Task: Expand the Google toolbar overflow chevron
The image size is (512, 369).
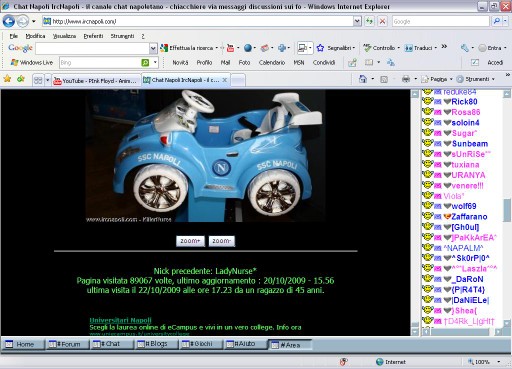Action: pos(444,47)
